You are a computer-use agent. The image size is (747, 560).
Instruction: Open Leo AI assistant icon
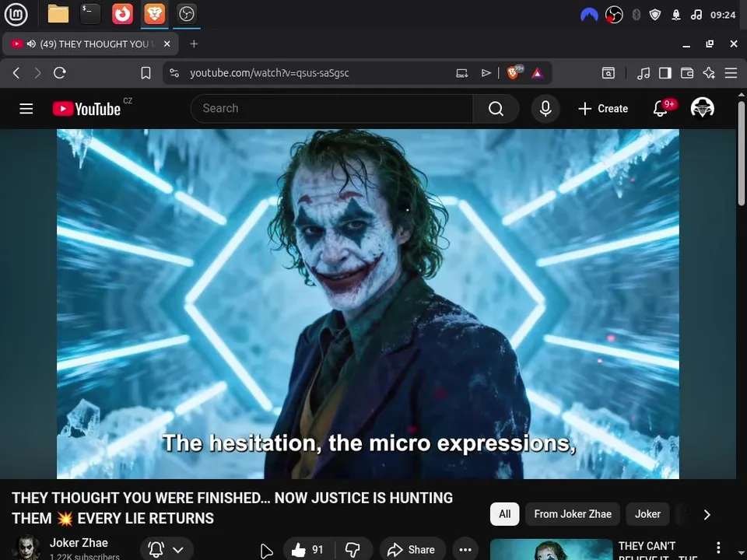point(709,73)
